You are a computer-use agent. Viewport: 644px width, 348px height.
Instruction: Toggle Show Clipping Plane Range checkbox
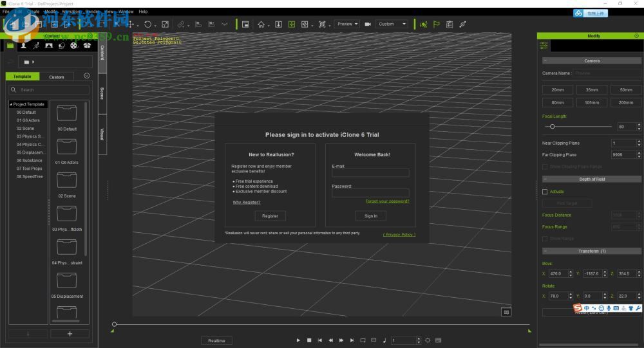point(545,167)
